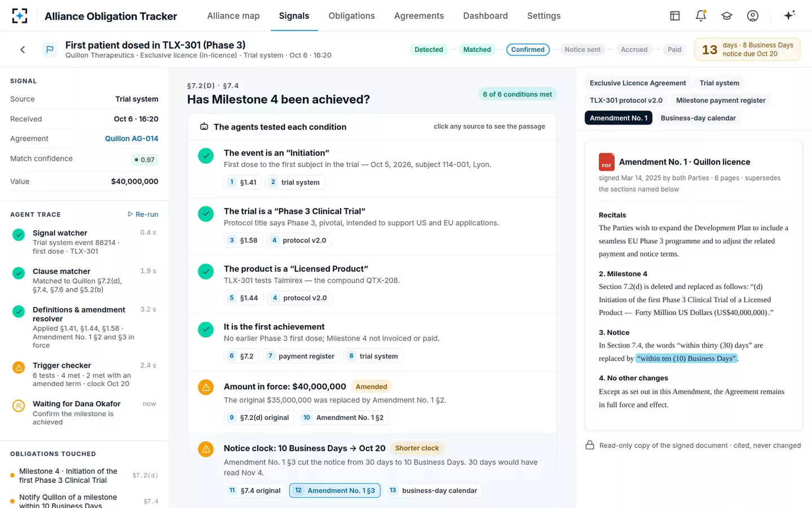Open citation 11 §7.4 original
The image size is (812, 508).
[255, 491]
